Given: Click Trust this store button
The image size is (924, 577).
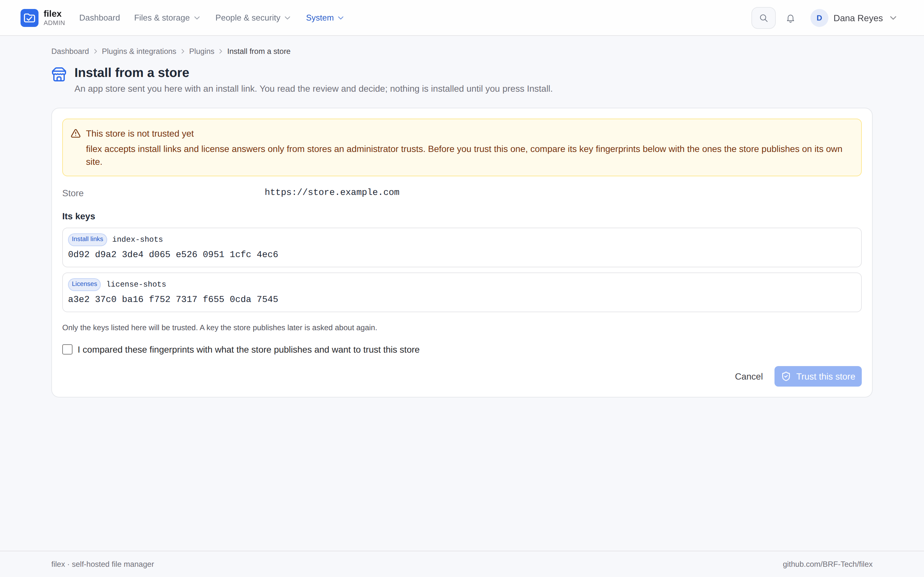Looking at the screenshot, I should (x=818, y=377).
